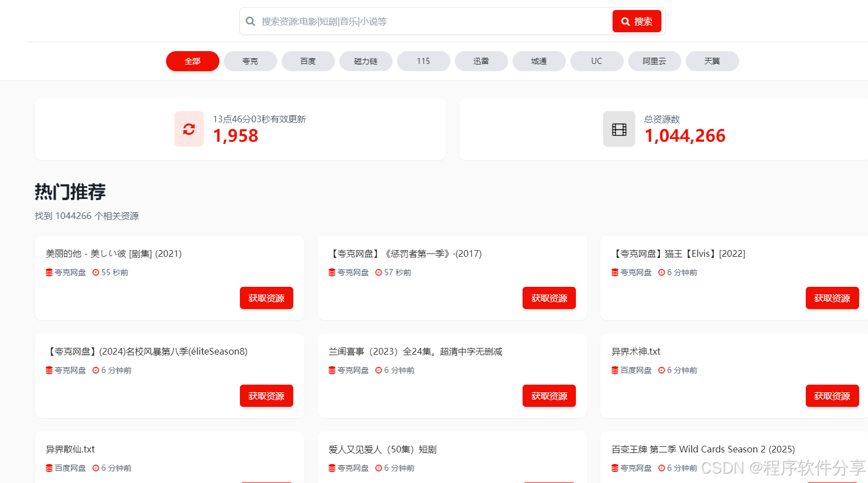868x483 pixels.
Task: Switch to the 磁力链 filter
Action: point(366,61)
